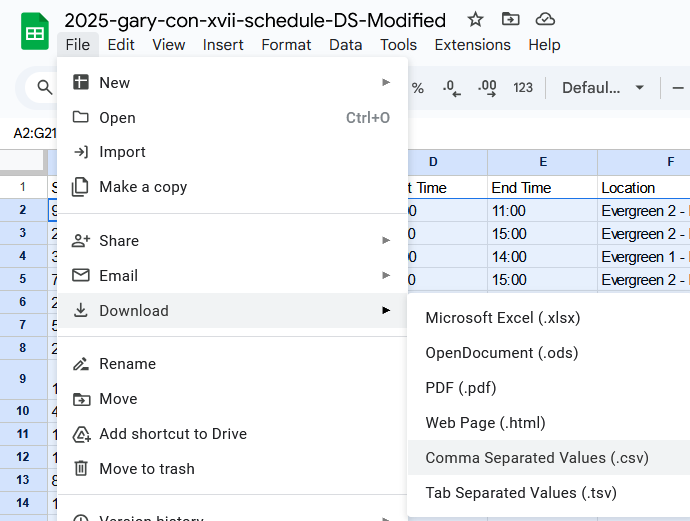This screenshot has width=690, height=521.
Task: Click the document title to rename
Action: coord(255,20)
